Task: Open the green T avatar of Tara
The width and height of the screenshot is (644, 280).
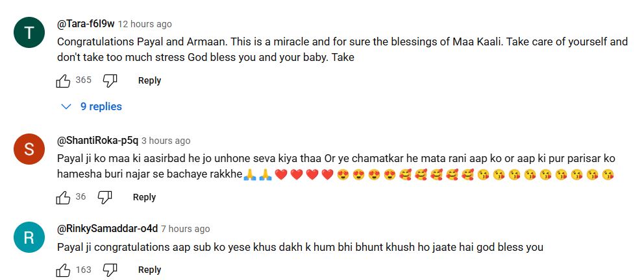Action: pos(29,32)
